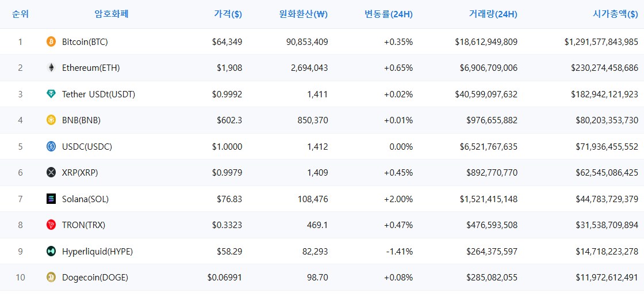Click Dogecoin market cap $11,972,612,491
Viewport: 644px width, 296px height.
click(x=607, y=278)
